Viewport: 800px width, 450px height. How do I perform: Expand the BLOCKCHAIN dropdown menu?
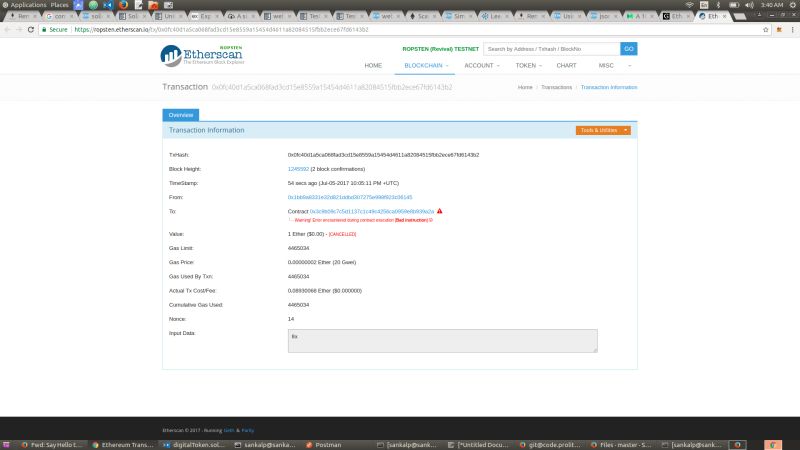point(426,65)
